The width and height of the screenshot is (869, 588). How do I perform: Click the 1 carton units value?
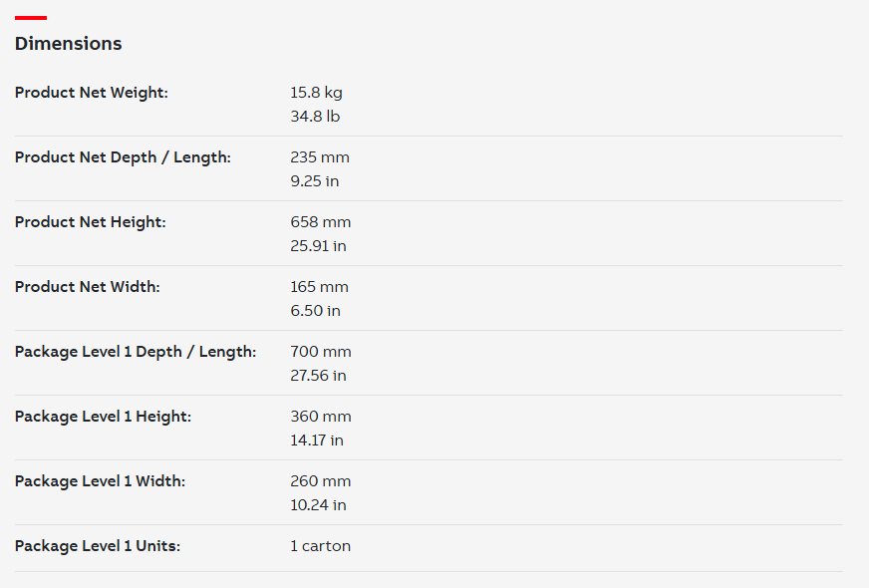(x=321, y=546)
